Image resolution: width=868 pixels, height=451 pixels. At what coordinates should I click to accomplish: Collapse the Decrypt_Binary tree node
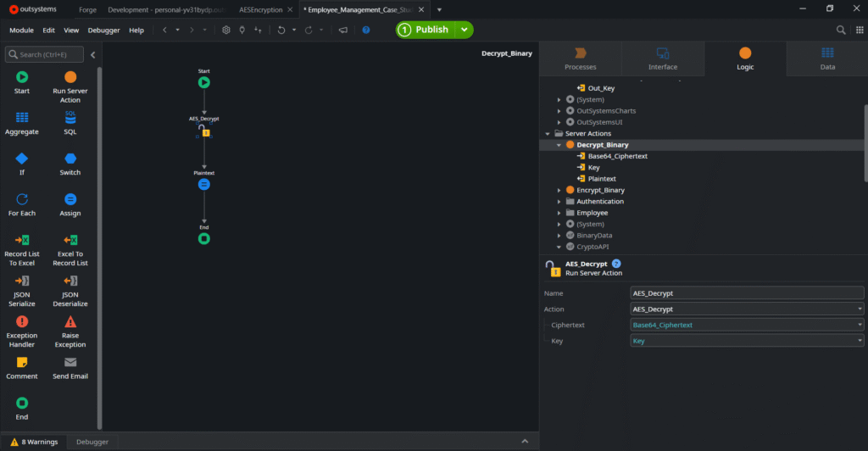[559, 145]
